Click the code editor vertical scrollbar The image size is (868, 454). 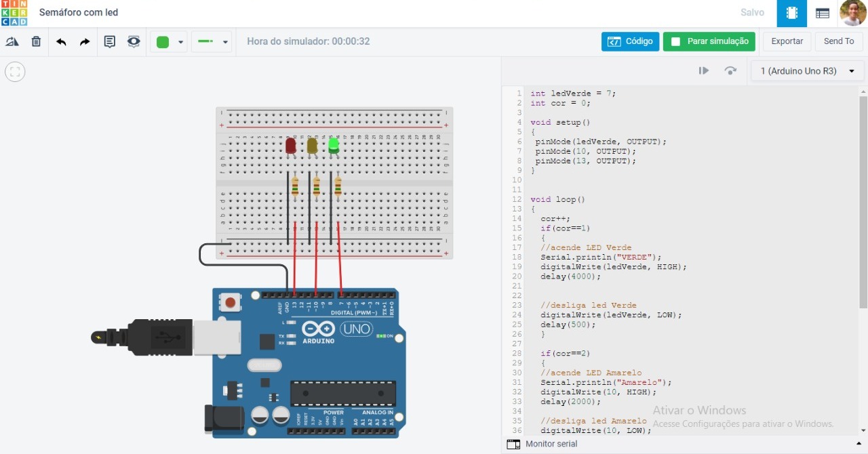pos(863,202)
